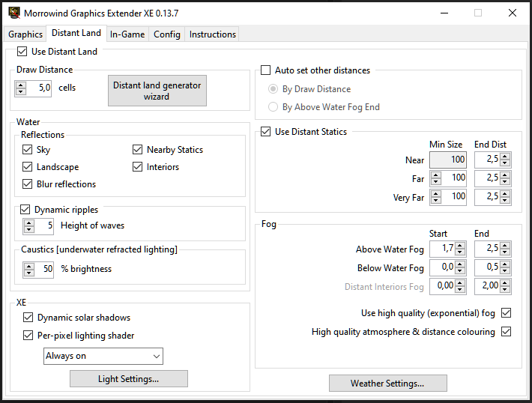The height and width of the screenshot is (403, 532).
Task: Click the Morrowind Graphics Extender title icon
Action: (13, 13)
